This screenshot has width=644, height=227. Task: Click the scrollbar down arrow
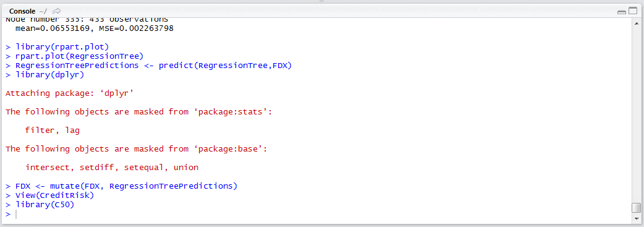click(x=636, y=218)
